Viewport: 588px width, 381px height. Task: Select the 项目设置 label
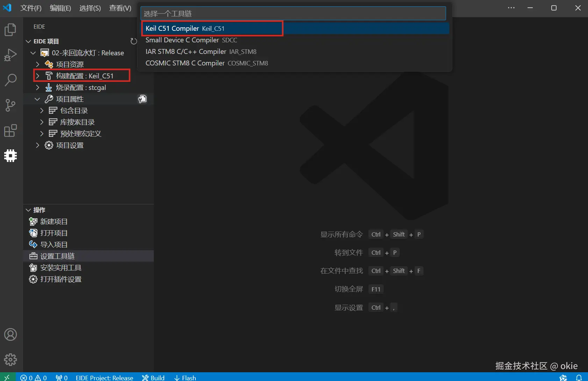pyautogui.click(x=70, y=145)
